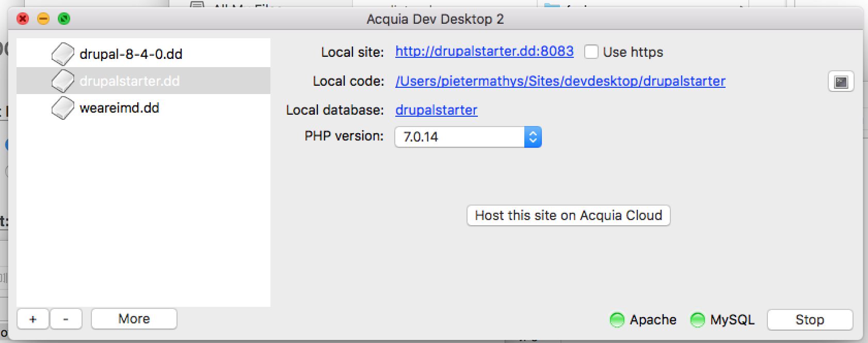Screen dimensions: 868x343
Task: Click the Apache status label
Action: pos(653,320)
